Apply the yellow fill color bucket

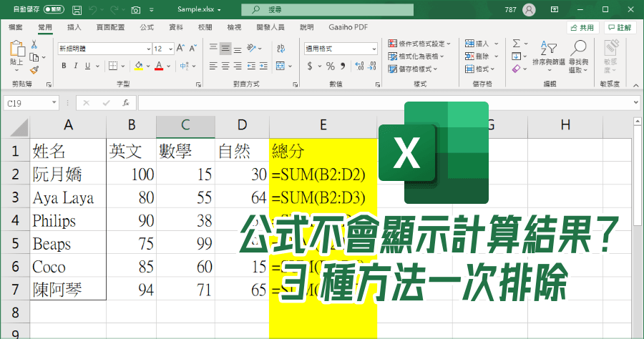[139, 66]
